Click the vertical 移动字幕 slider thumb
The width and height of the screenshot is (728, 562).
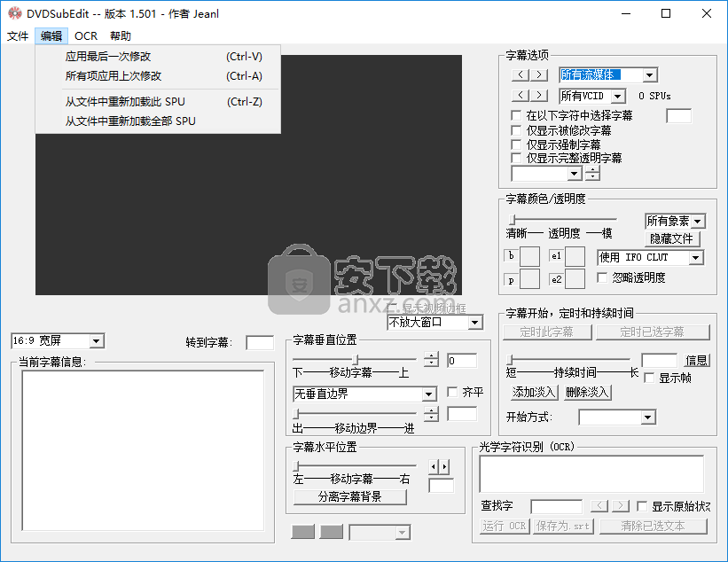click(355, 360)
